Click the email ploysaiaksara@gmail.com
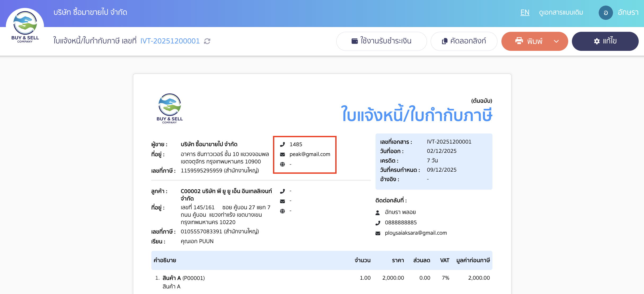 416,233
